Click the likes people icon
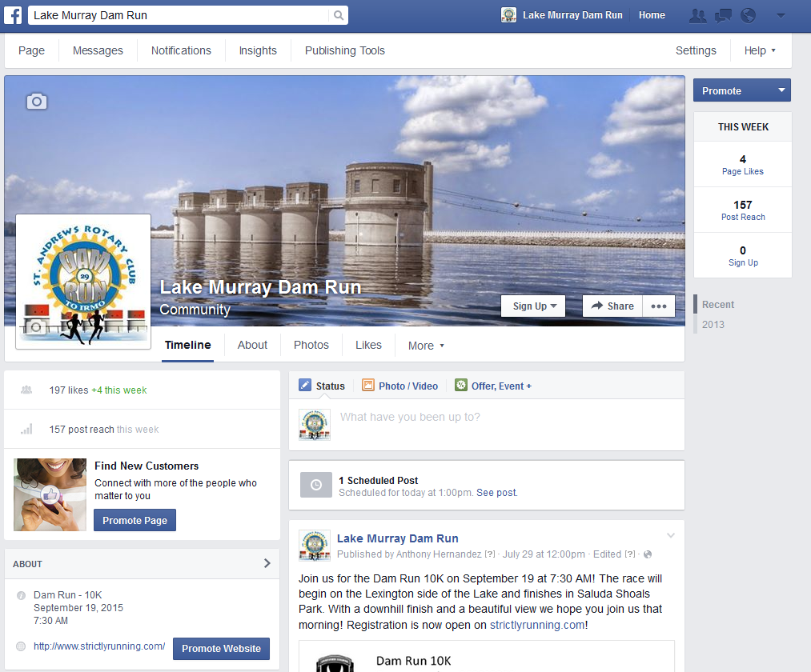The width and height of the screenshot is (811, 672). 26,390
